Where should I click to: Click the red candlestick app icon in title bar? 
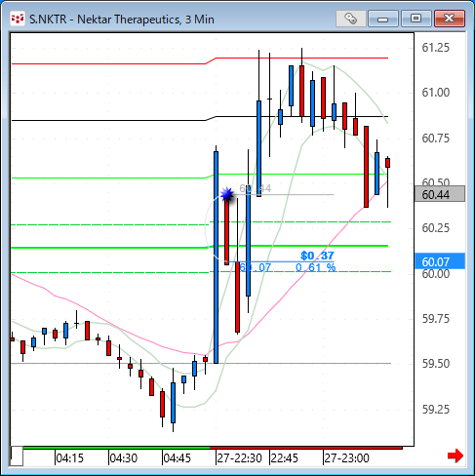coord(17,19)
